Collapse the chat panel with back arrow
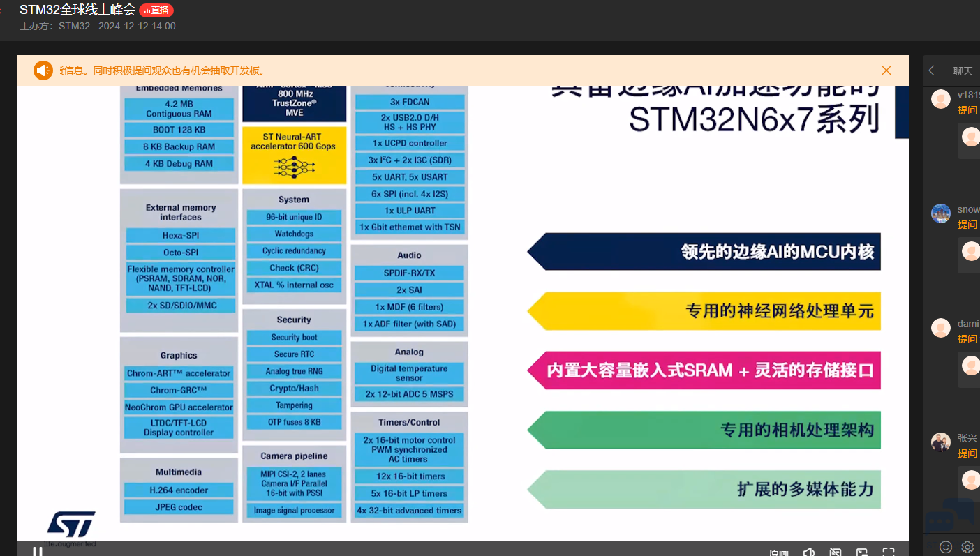The height and width of the screenshot is (556, 980). pos(932,70)
